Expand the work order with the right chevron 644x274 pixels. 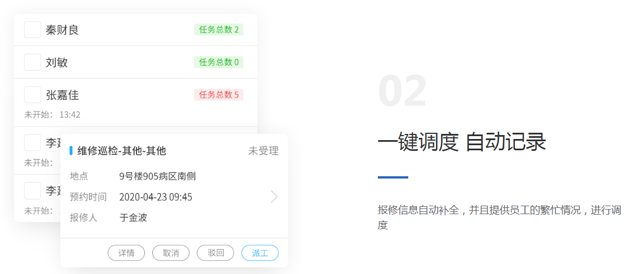tap(274, 197)
